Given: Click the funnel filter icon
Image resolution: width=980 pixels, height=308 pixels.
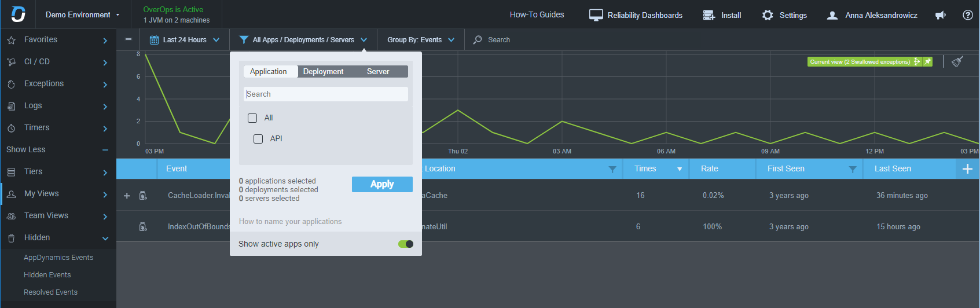Looking at the screenshot, I should [244, 40].
